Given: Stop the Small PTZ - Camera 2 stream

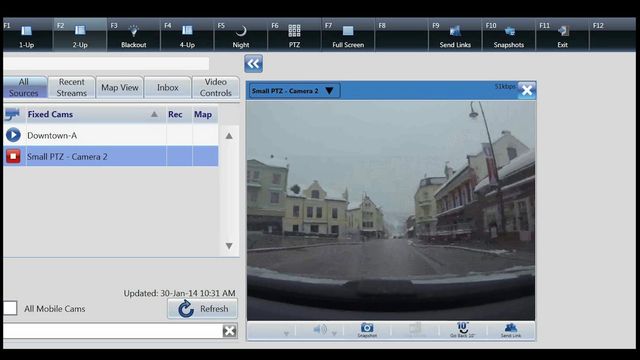Looking at the screenshot, I should coord(13,156).
